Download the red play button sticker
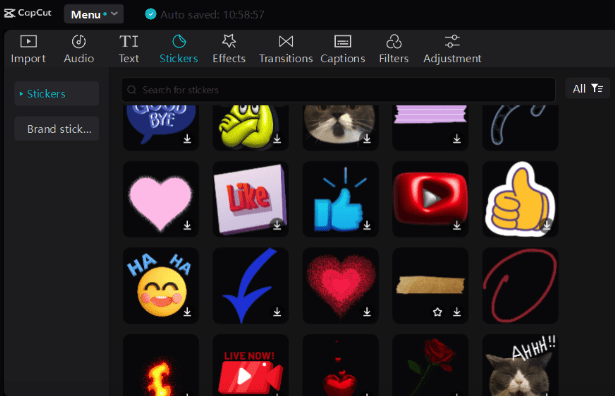 (457, 225)
